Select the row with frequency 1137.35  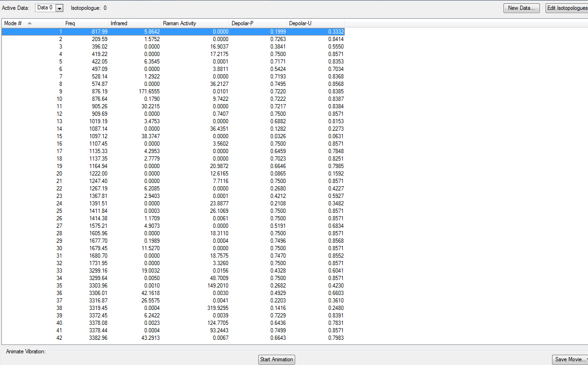tap(173, 159)
